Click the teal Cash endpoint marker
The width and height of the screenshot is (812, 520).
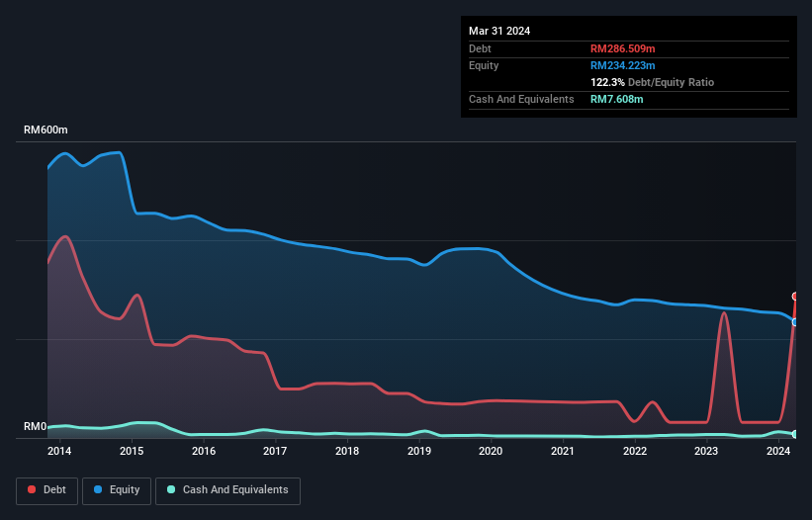click(x=795, y=434)
